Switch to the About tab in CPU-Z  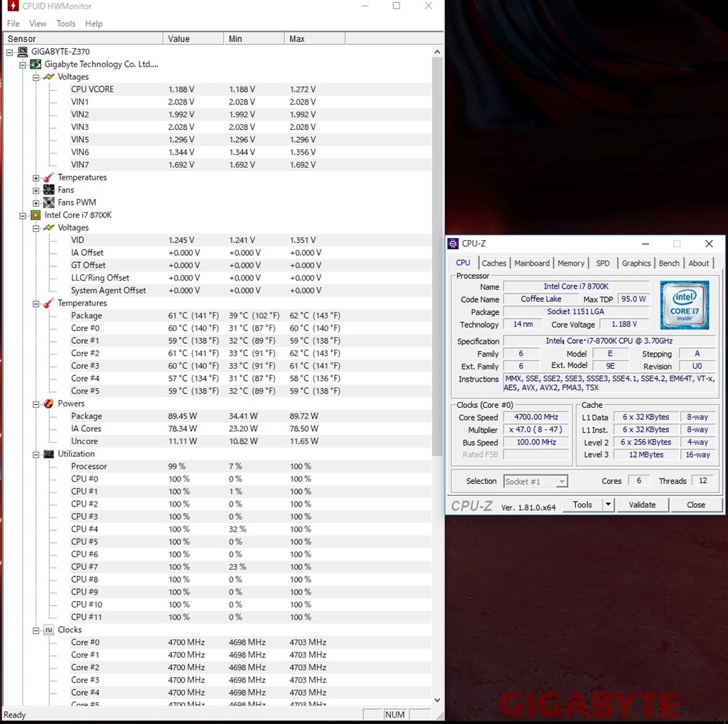click(x=699, y=263)
